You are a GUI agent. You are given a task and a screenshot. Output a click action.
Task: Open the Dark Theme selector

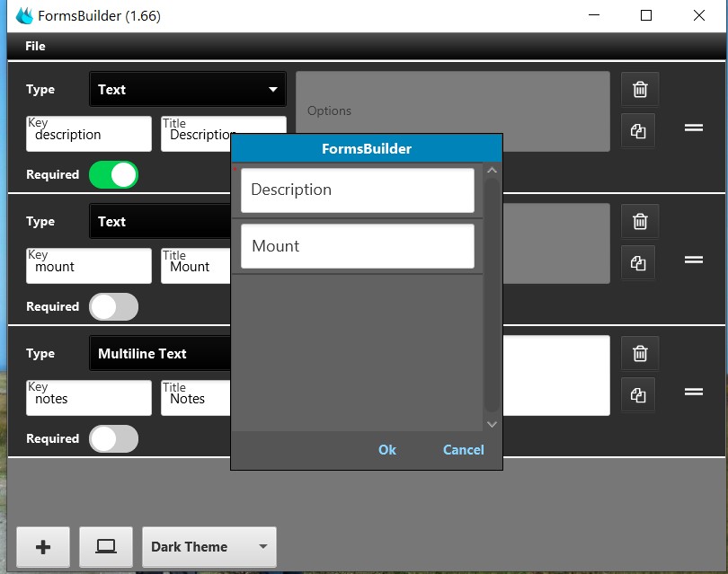coord(209,547)
